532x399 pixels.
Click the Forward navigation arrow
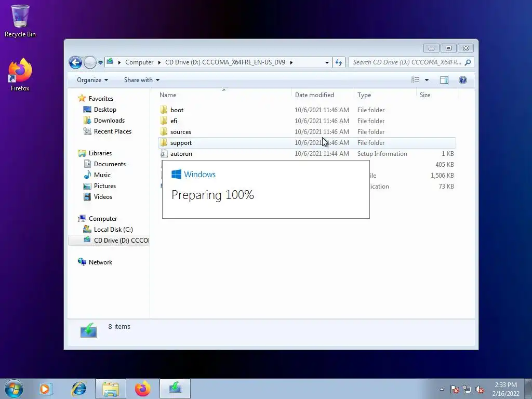[x=90, y=62]
